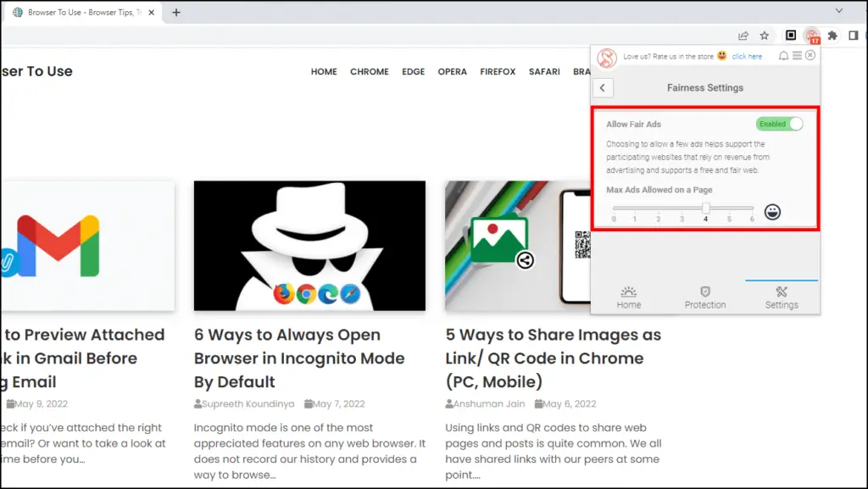
Task: Open the CHROME nav menu item
Action: point(370,71)
